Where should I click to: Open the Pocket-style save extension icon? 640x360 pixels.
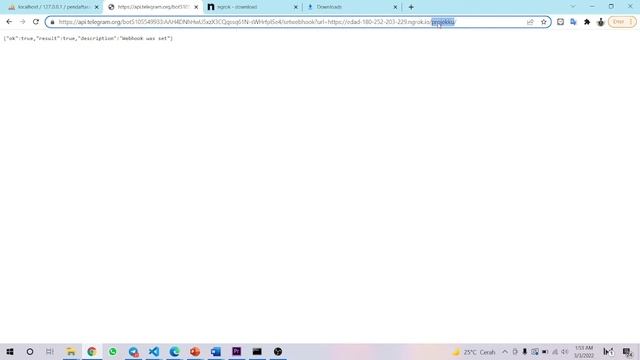(560, 22)
